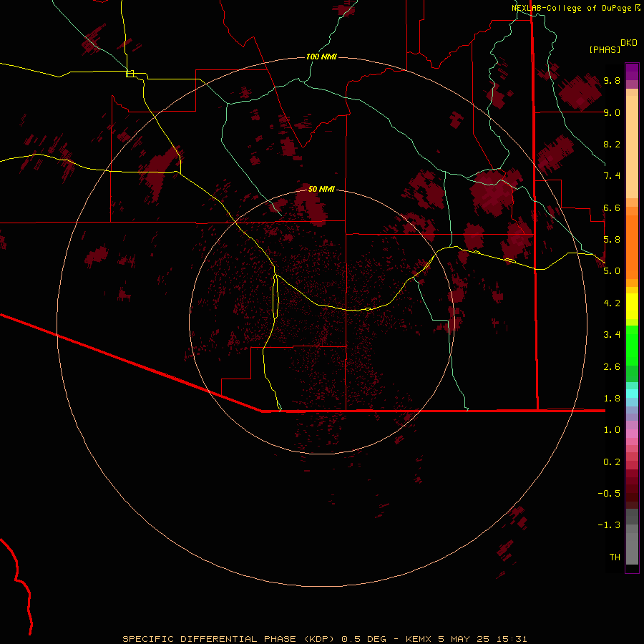Click the Specific Differential Phase caption text
This screenshot has height=644, width=644.
[x=324, y=639]
